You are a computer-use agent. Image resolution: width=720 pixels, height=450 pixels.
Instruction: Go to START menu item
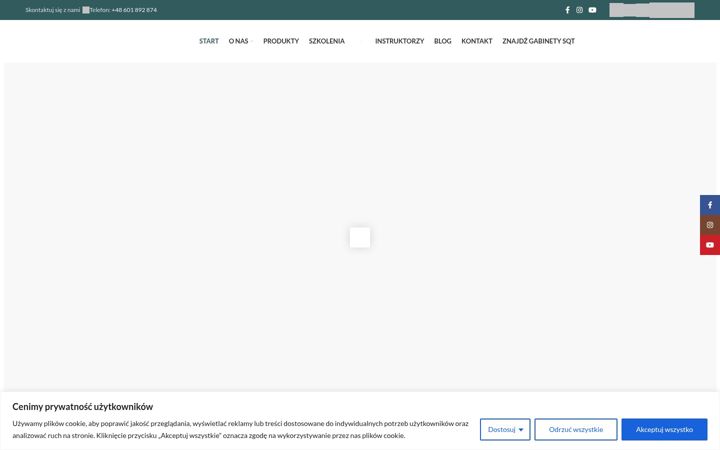click(209, 41)
